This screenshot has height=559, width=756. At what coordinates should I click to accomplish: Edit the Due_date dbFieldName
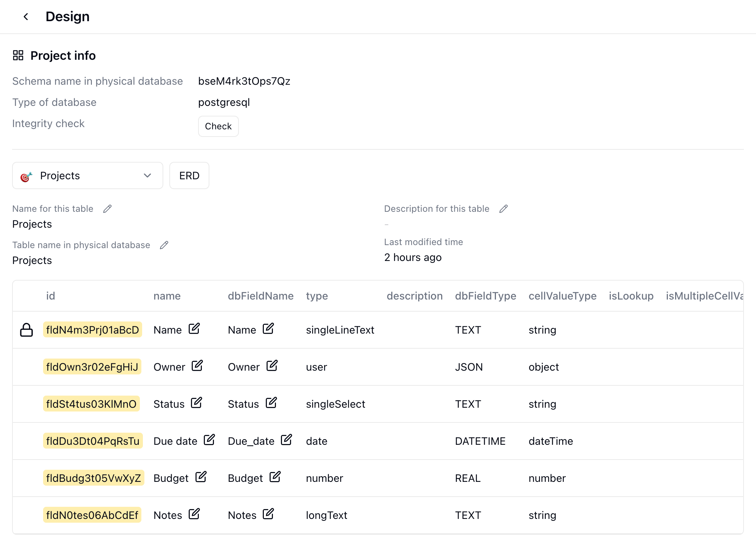(x=286, y=440)
